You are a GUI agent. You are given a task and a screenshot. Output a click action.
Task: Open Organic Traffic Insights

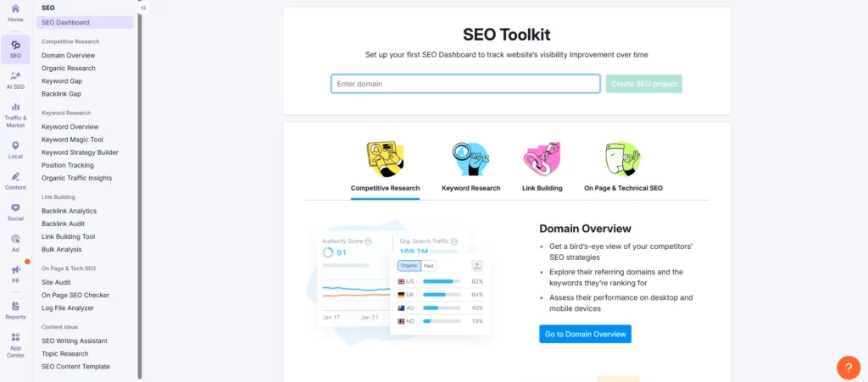pos(76,178)
